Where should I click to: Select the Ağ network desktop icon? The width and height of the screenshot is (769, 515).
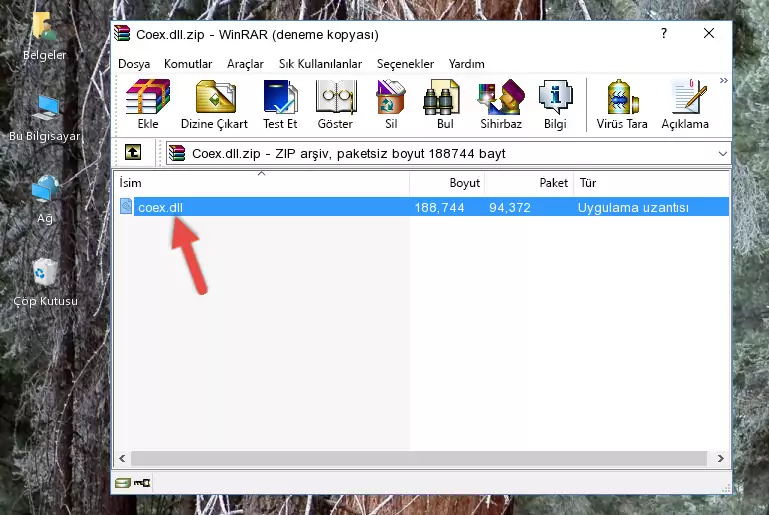(x=45, y=199)
